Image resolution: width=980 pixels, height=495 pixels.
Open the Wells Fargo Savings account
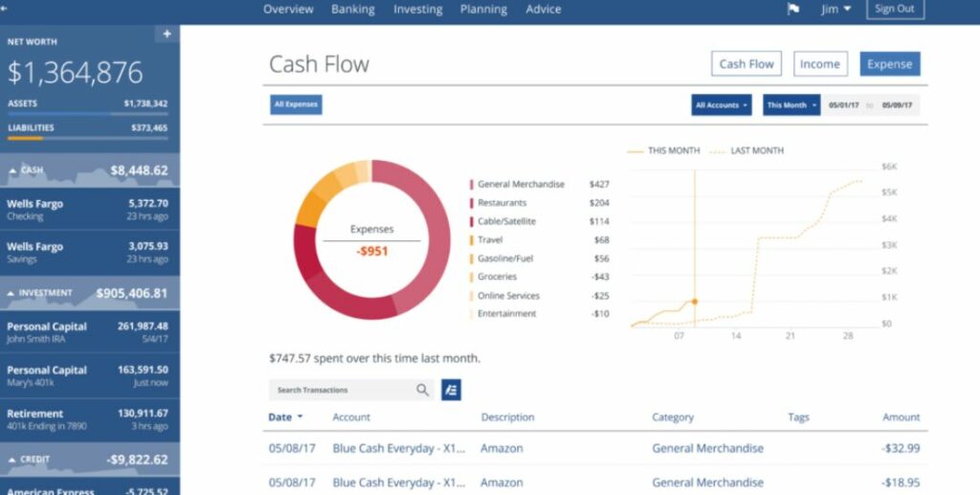(89, 253)
